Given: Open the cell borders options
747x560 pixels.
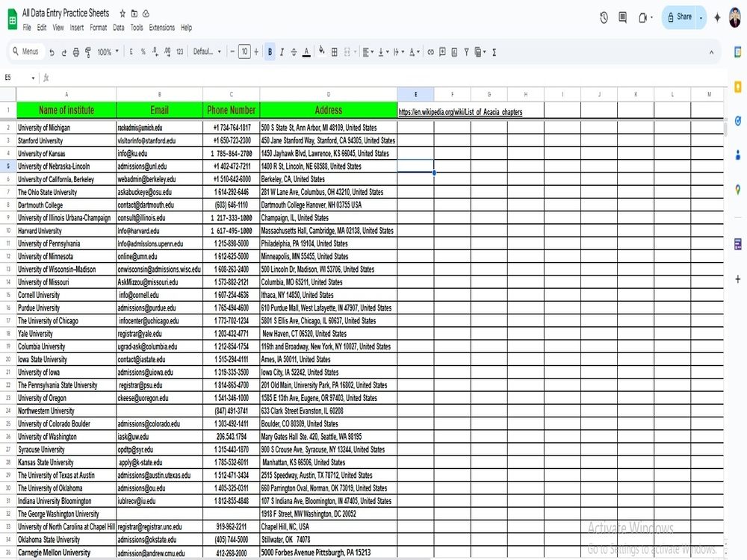Looking at the screenshot, I should [335, 52].
